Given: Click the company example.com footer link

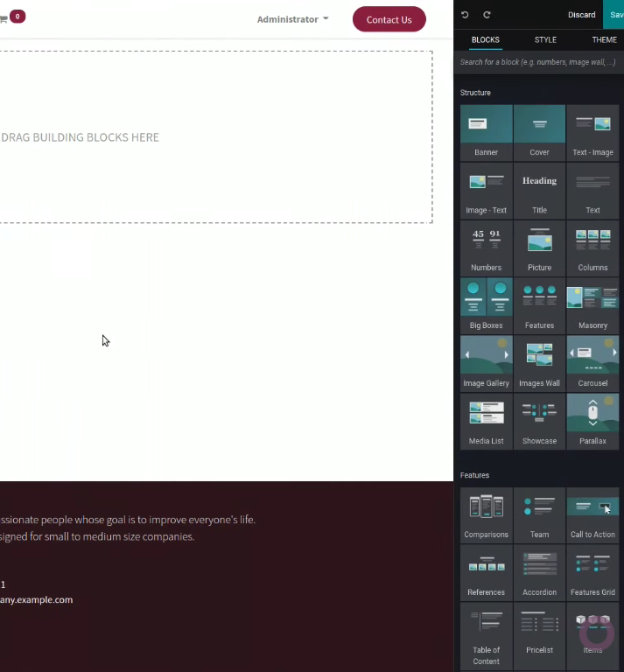Looking at the screenshot, I should pyautogui.click(x=37, y=600).
